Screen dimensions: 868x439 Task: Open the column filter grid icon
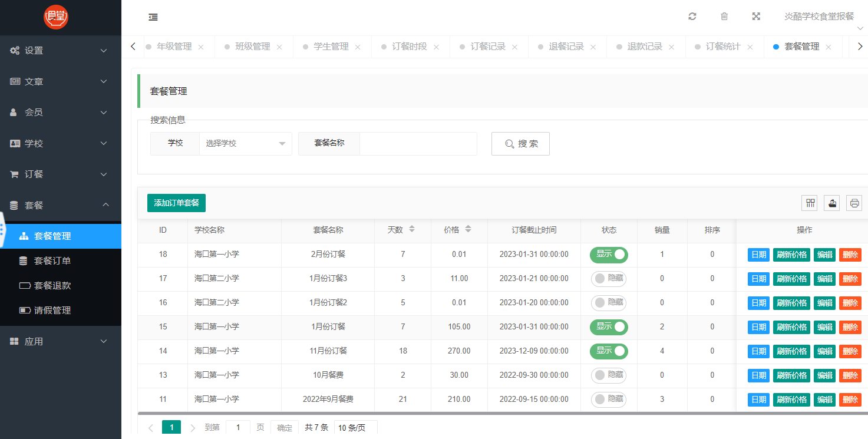pyautogui.click(x=810, y=203)
